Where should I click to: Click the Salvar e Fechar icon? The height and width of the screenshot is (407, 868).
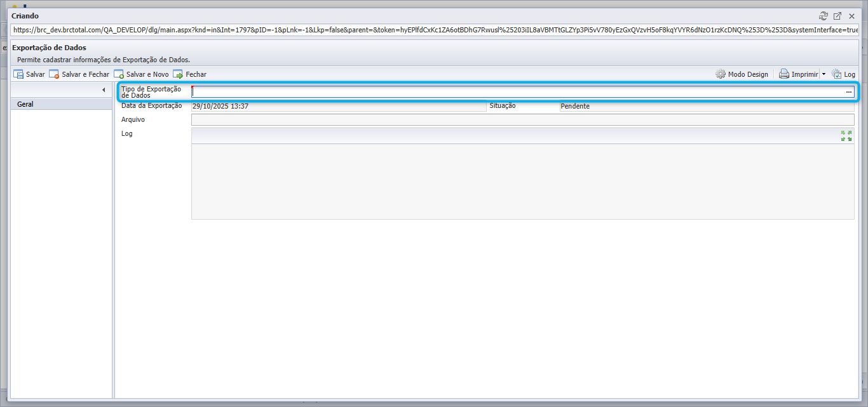tap(54, 74)
